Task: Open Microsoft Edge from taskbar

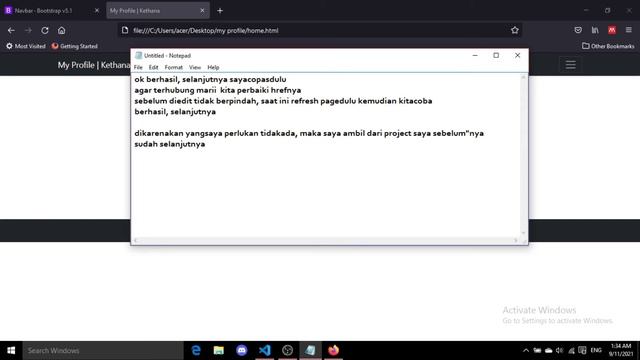Action: pyautogui.click(x=196, y=351)
